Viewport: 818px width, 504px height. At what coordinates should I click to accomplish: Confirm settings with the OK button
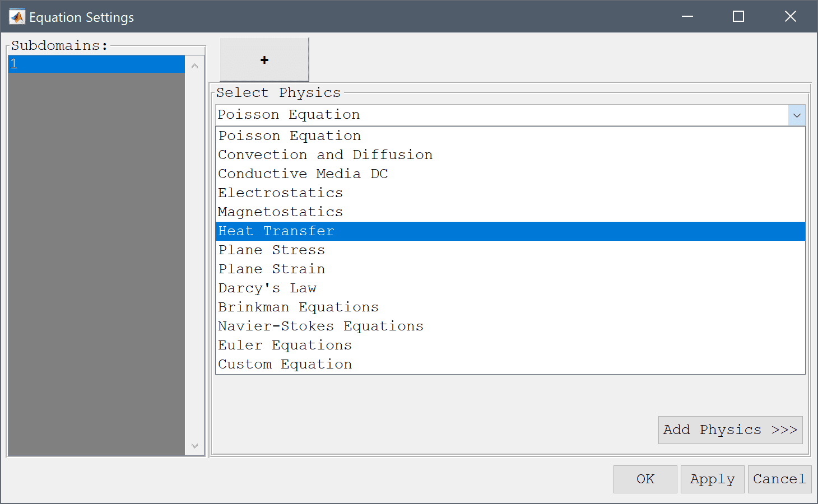(645, 479)
